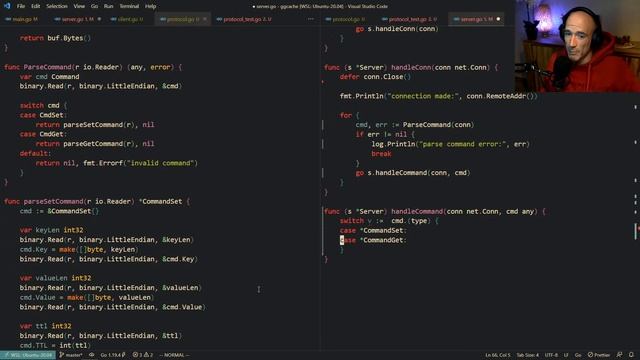Click Go 1.19.4 version indicator
640x360 pixels.
coord(113,355)
